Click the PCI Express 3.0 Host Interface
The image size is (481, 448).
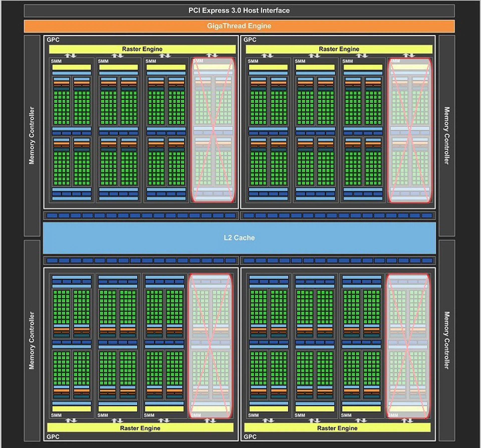[x=239, y=11]
